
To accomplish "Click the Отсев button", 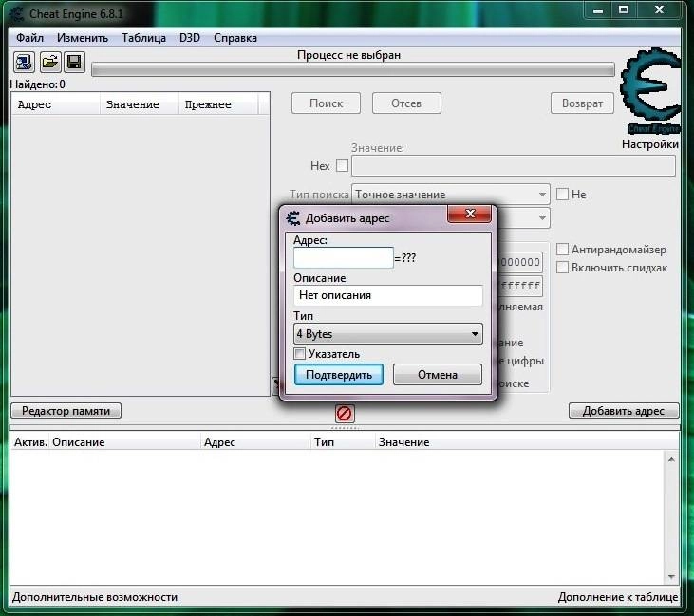I will pos(406,103).
